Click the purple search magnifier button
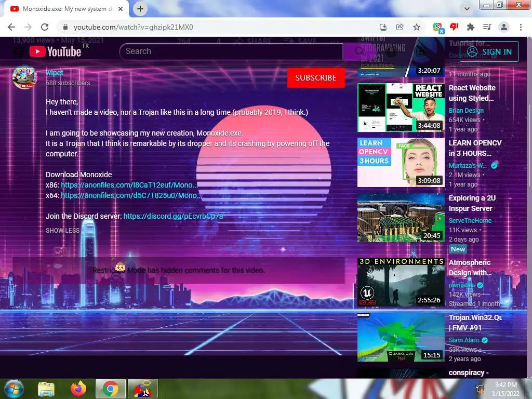The height and width of the screenshot is (399, 532). [358, 51]
